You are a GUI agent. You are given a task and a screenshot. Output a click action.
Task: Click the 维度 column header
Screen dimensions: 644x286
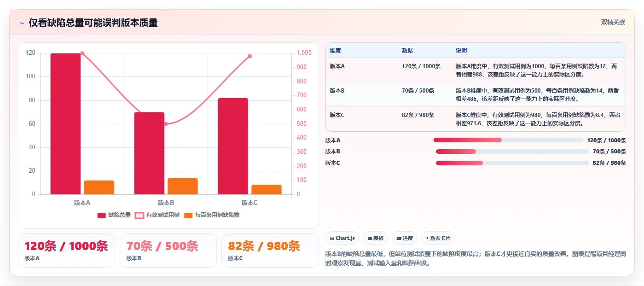click(x=335, y=51)
